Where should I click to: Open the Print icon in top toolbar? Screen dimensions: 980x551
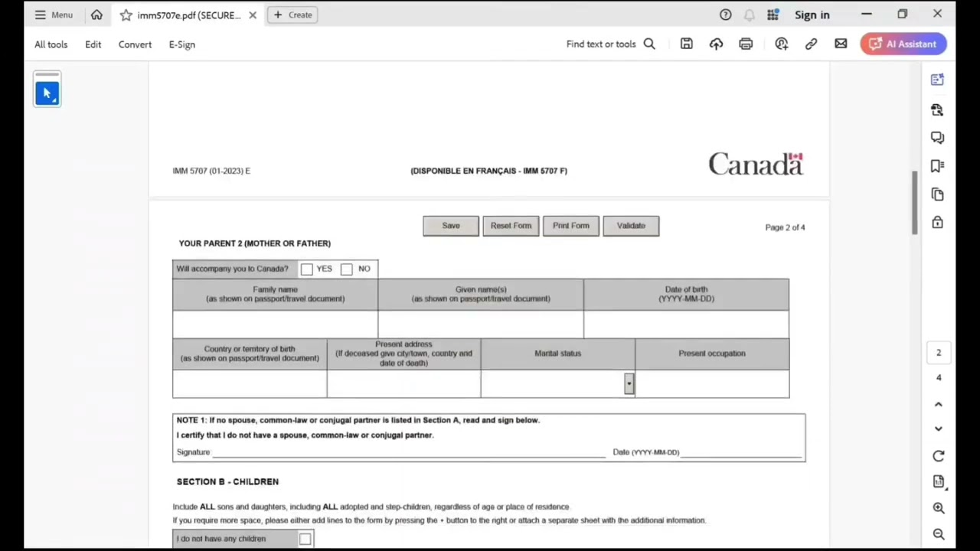coord(746,44)
